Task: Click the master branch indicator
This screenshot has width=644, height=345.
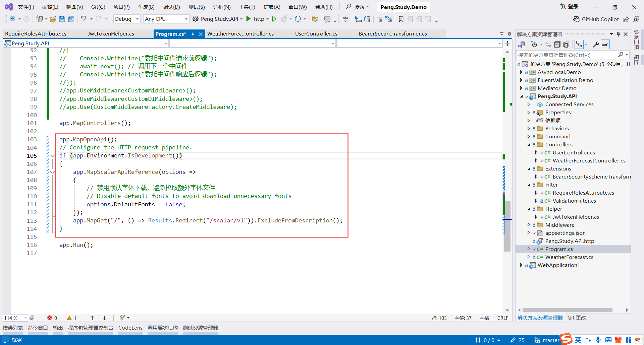Action: click(547, 340)
